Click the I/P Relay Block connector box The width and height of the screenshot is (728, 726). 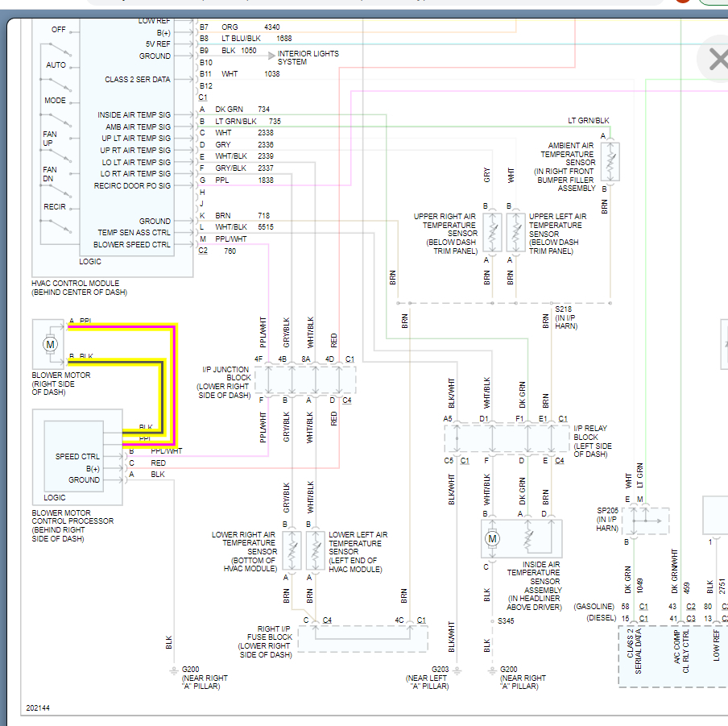[x=507, y=439]
